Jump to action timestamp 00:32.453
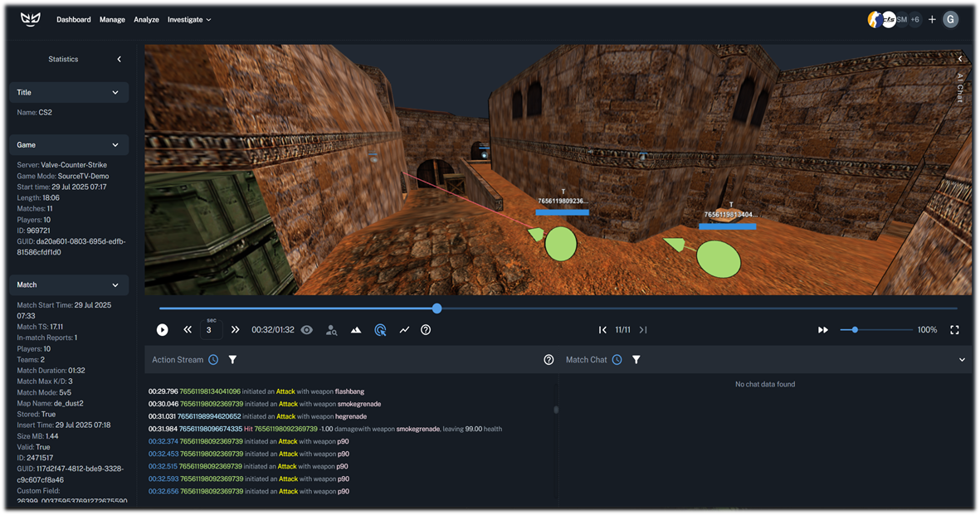Screen dimensions: 980x515 [163, 454]
